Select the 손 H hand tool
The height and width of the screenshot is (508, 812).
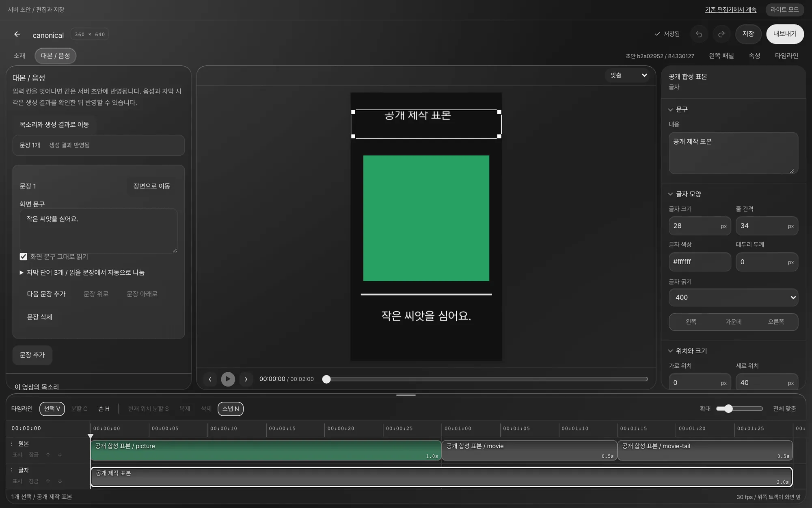[104, 409]
